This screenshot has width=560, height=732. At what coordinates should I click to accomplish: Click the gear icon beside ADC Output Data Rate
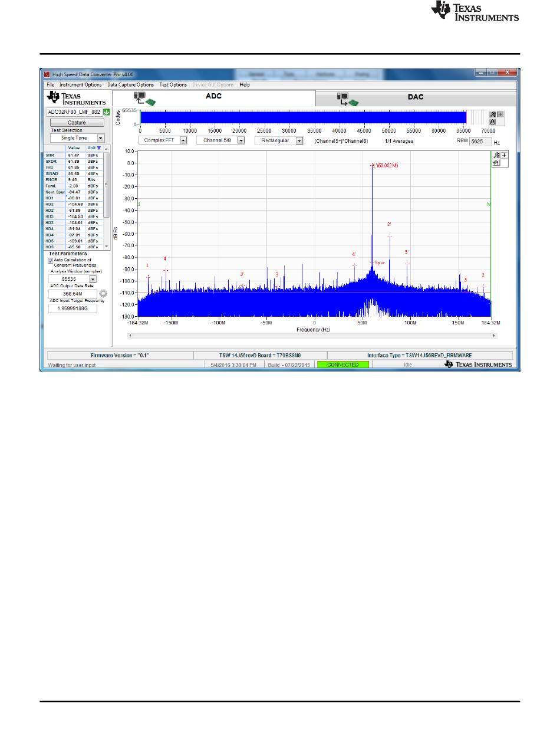click(103, 293)
